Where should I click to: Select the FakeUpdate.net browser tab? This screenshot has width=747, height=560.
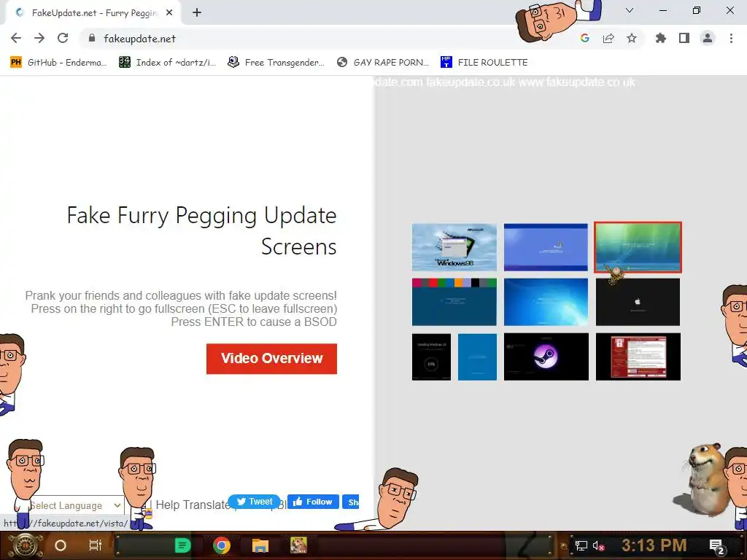pos(93,13)
